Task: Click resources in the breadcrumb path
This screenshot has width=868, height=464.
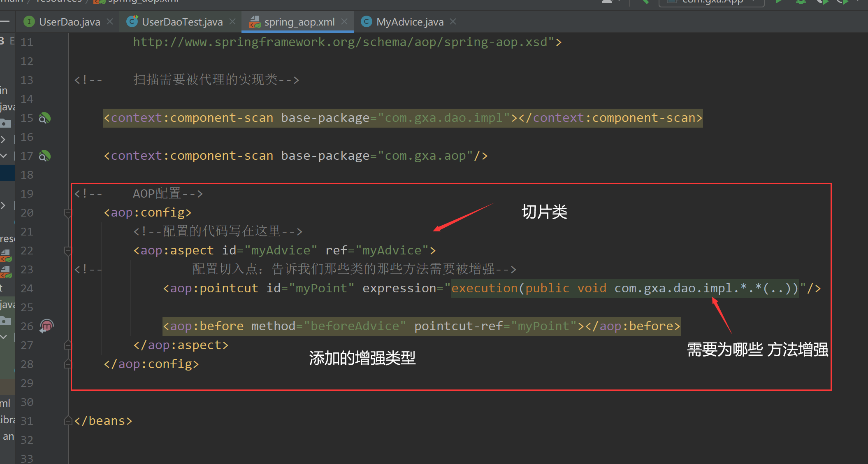Action: click(58, 2)
